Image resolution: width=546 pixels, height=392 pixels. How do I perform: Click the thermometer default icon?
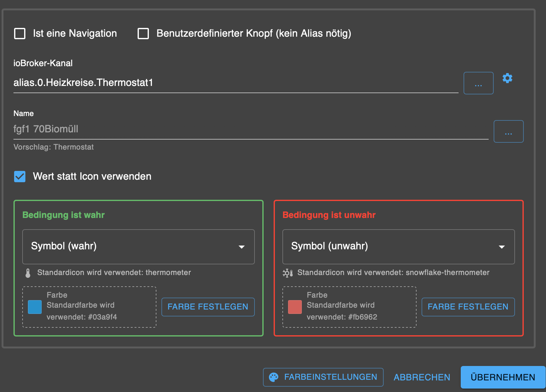tap(28, 273)
